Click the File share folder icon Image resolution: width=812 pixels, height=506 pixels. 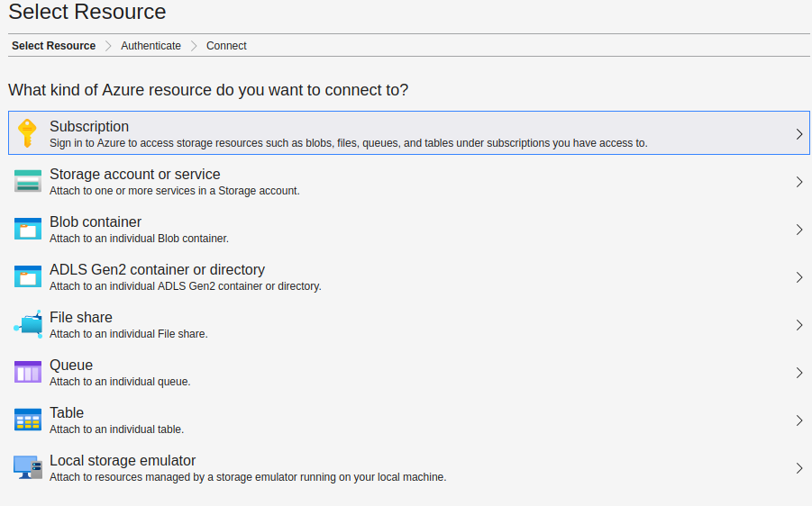[28, 324]
